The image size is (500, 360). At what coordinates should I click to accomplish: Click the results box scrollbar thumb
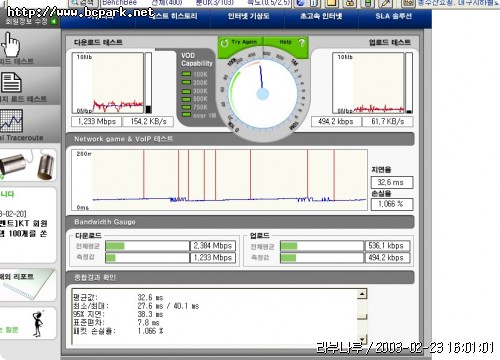click(362, 317)
